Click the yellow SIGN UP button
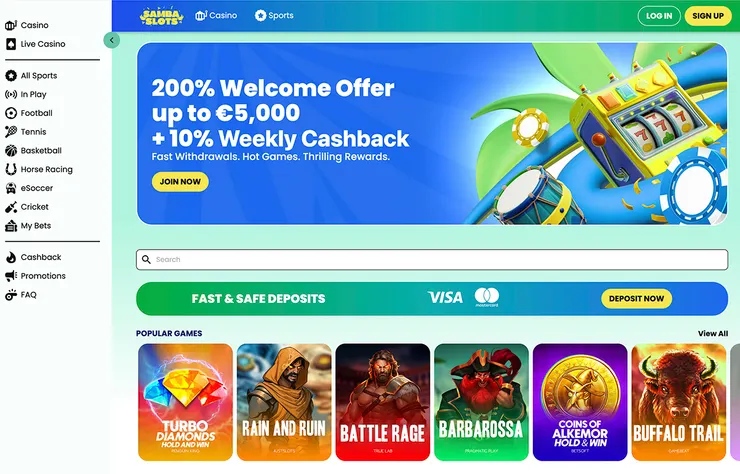Image resolution: width=740 pixels, height=474 pixels. 708,16
